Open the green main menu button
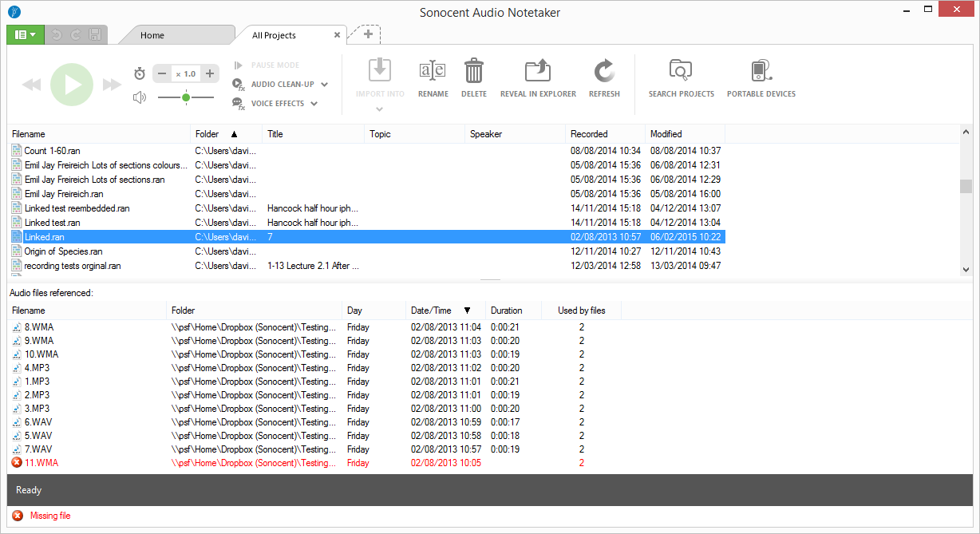Viewport: 980px width, 534px height. [24, 34]
